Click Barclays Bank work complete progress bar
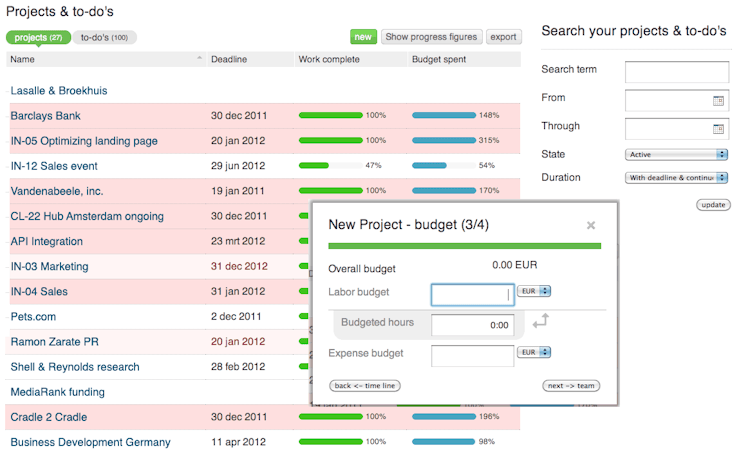This screenshot has height=450, width=739. click(330, 115)
